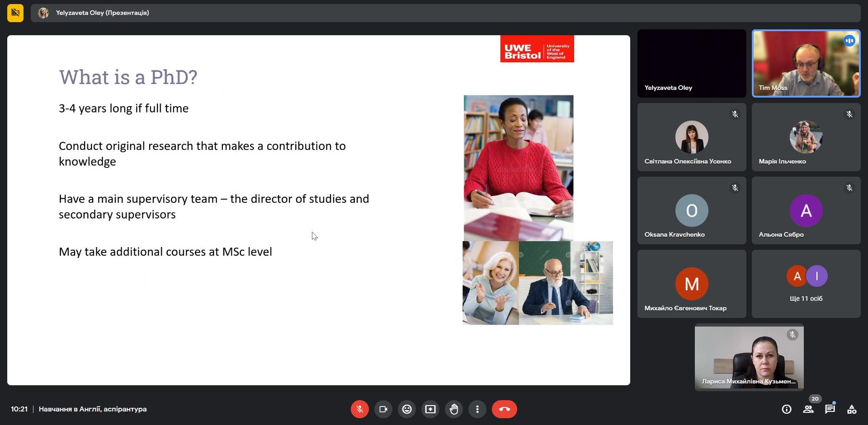The height and width of the screenshot is (425, 868).
Task: Open meeting details info icon
Action: (x=787, y=409)
